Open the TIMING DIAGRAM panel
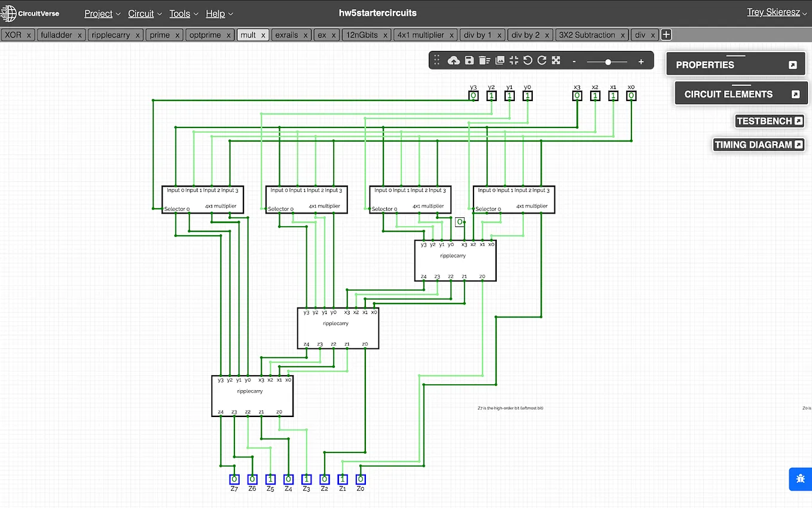Screen dimensions: 812x508 [758, 144]
